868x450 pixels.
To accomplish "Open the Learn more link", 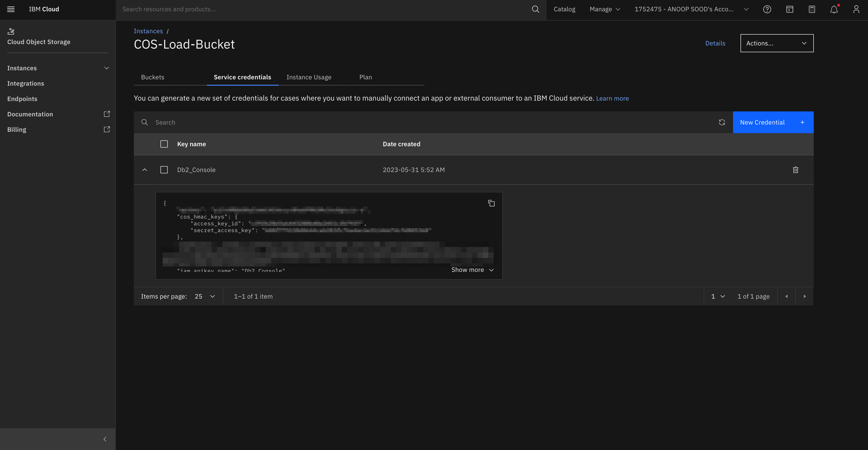I will [x=612, y=98].
